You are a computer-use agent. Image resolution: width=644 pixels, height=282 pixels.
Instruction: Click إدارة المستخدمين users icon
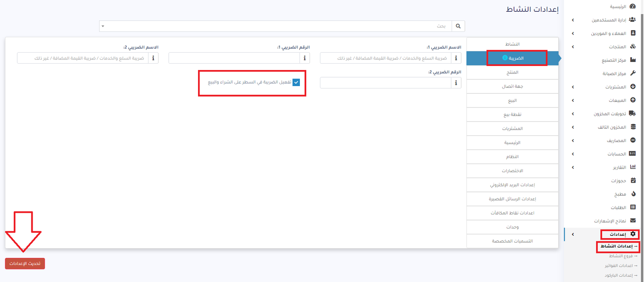(x=632, y=20)
